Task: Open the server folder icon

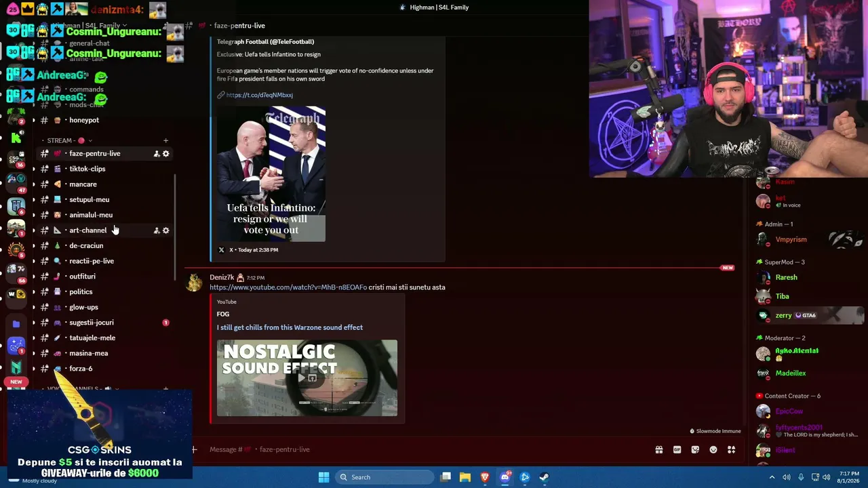Action: (x=16, y=324)
